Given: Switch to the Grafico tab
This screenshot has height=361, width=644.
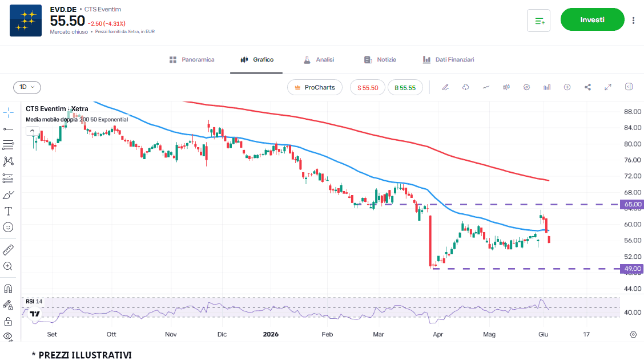Looking at the screenshot, I should (257, 59).
